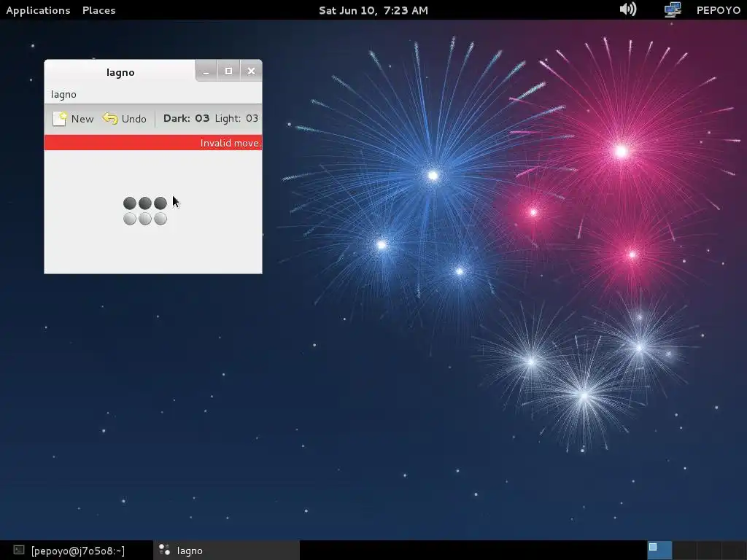Select the Iagno taskbar entry
The height and width of the screenshot is (560, 747).
pyautogui.click(x=228, y=551)
